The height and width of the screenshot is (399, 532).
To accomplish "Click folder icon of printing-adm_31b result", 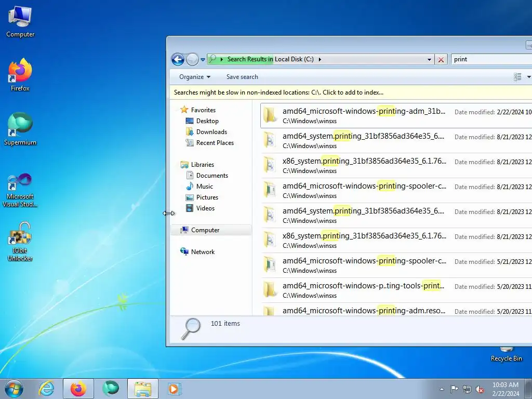I will (270, 115).
